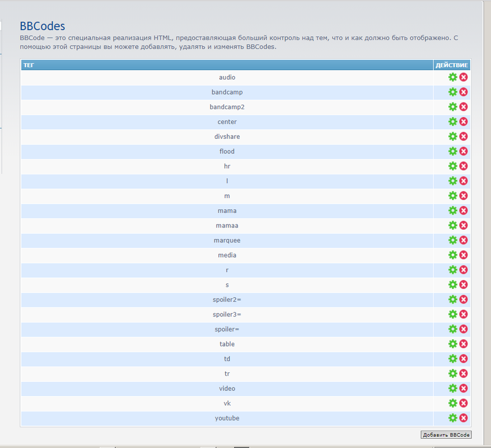This screenshot has height=448, width=491.
Task: Delete the spoiler= BBCode
Action: [x=464, y=329]
